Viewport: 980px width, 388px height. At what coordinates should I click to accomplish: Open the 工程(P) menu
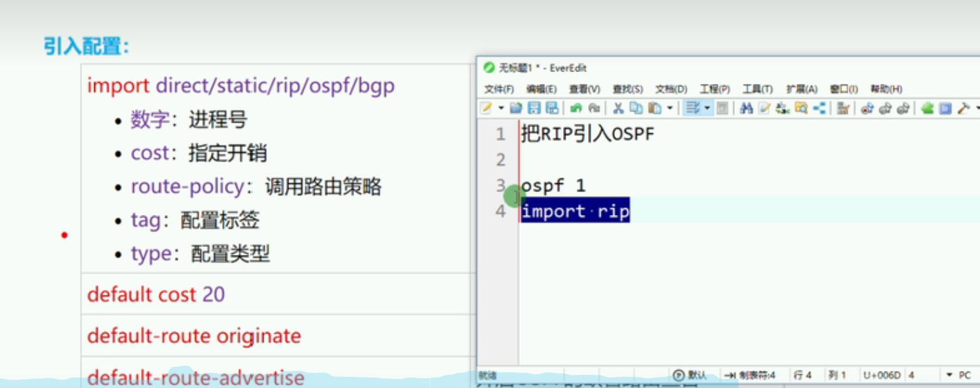point(715,89)
